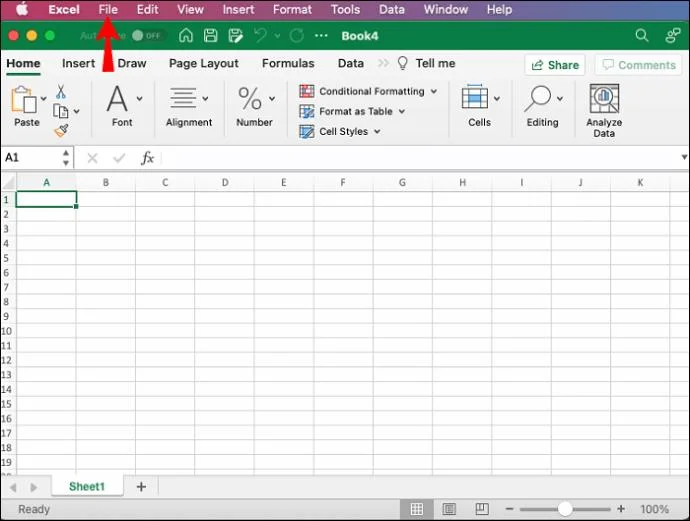Switch to the Formulas ribbon tab
This screenshot has width=690, height=521.
288,63
